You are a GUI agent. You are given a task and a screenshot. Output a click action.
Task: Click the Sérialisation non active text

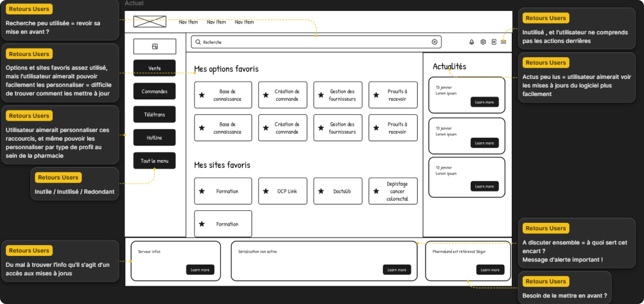(257, 251)
